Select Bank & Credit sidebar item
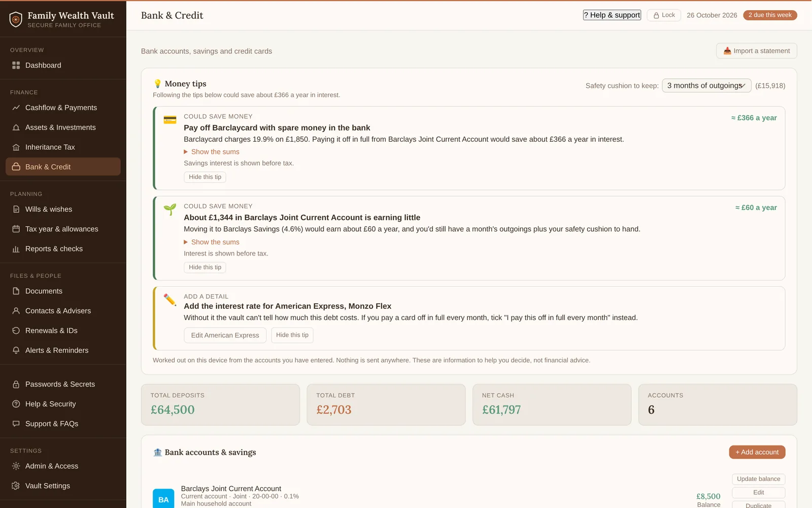 (63, 167)
